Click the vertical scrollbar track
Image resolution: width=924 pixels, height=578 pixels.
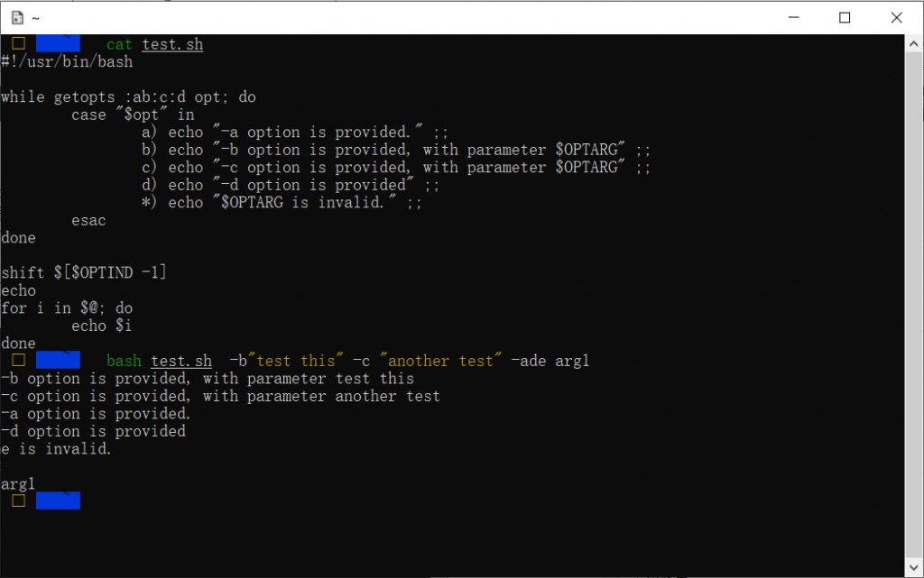913,306
